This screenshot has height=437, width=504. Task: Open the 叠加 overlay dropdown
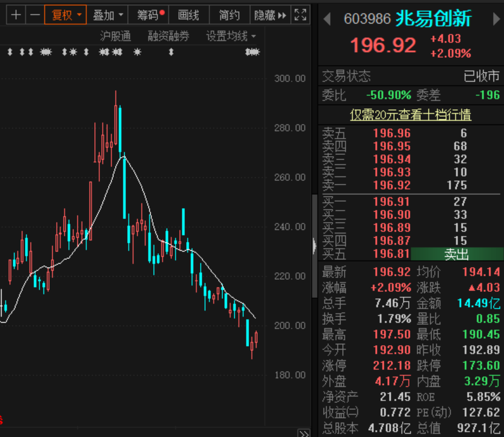[x=107, y=15]
